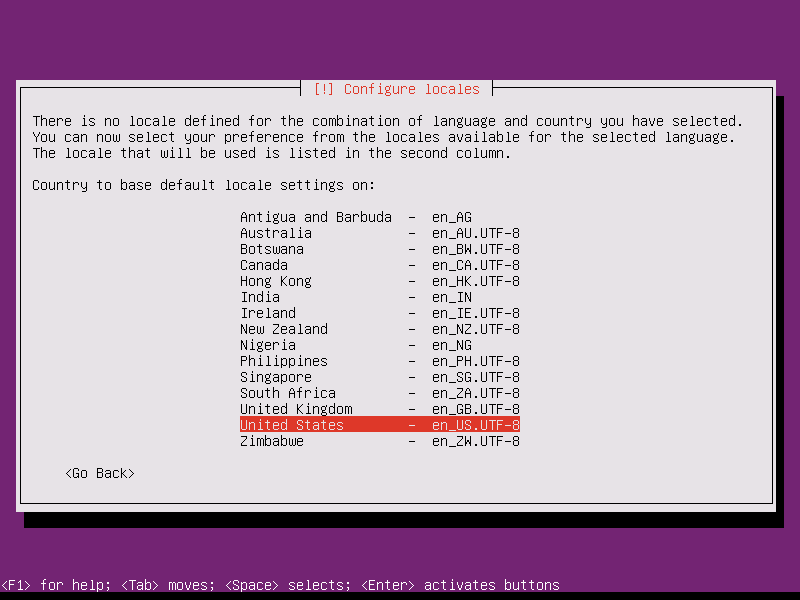
Task: Select Canada en_CA.UTF-8 locale
Action: tap(380, 265)
